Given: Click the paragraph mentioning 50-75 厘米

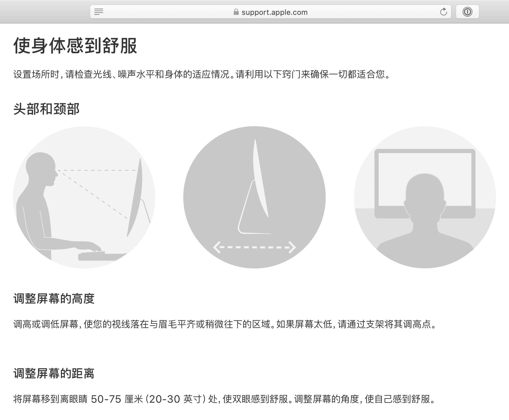Looking at the screenshot, I should [x=224, y=399].
